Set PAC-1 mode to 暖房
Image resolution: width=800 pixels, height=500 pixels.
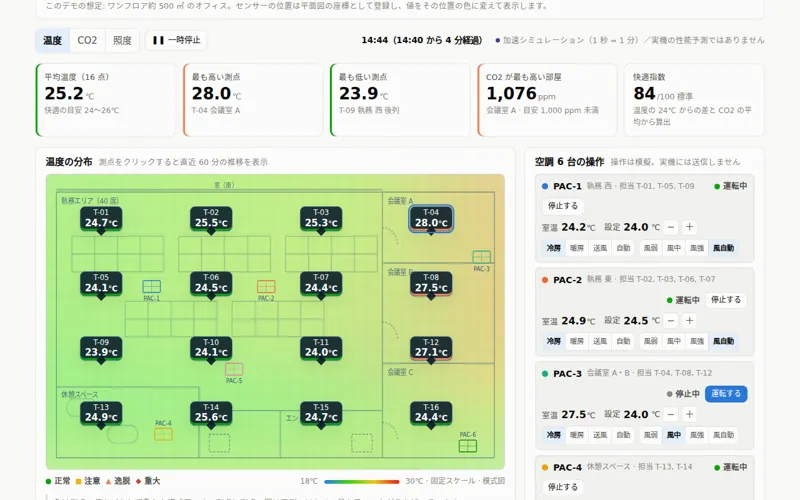[x=577, y=248]
